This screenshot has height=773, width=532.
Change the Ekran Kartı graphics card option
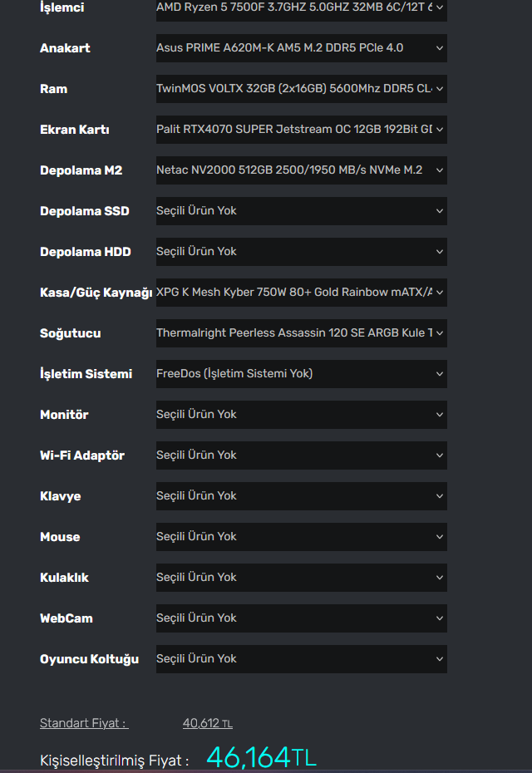pyautogui.click(x=301, y=130)
